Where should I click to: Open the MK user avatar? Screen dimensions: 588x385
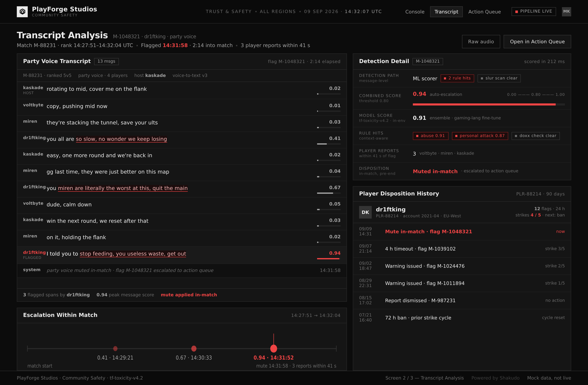(566, 12)
